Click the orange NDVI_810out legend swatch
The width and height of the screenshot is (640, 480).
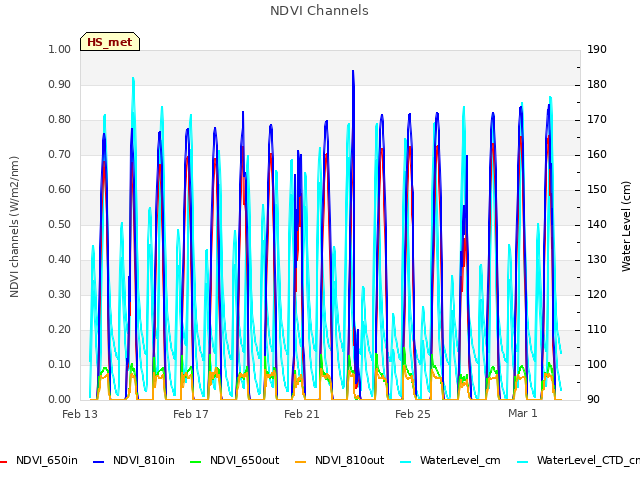coord(301,462)
